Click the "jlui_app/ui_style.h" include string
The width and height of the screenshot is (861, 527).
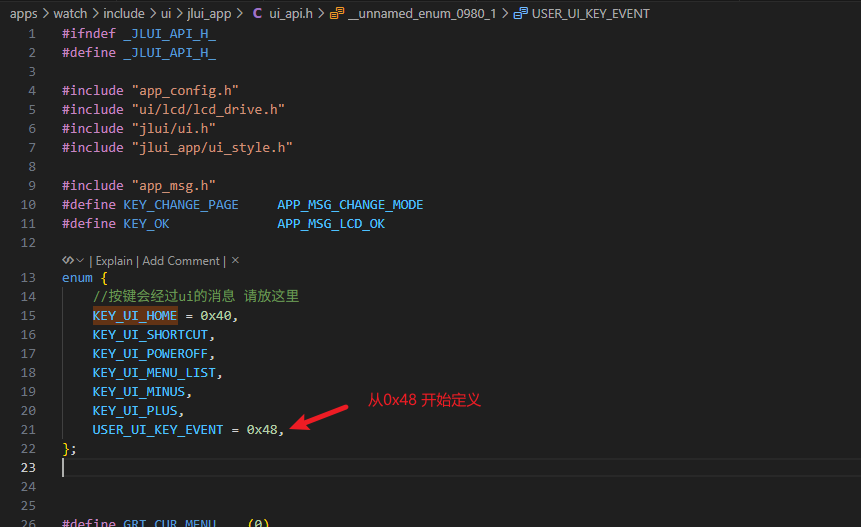tap(212, 148)
